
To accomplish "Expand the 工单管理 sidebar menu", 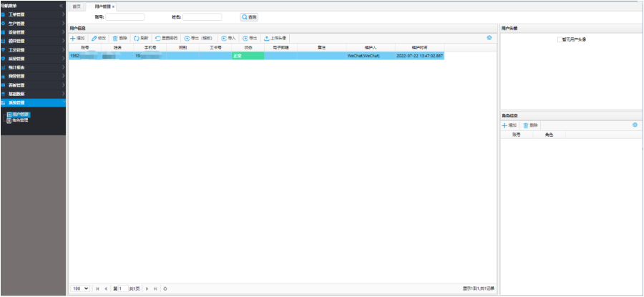I will pos(32,14).
